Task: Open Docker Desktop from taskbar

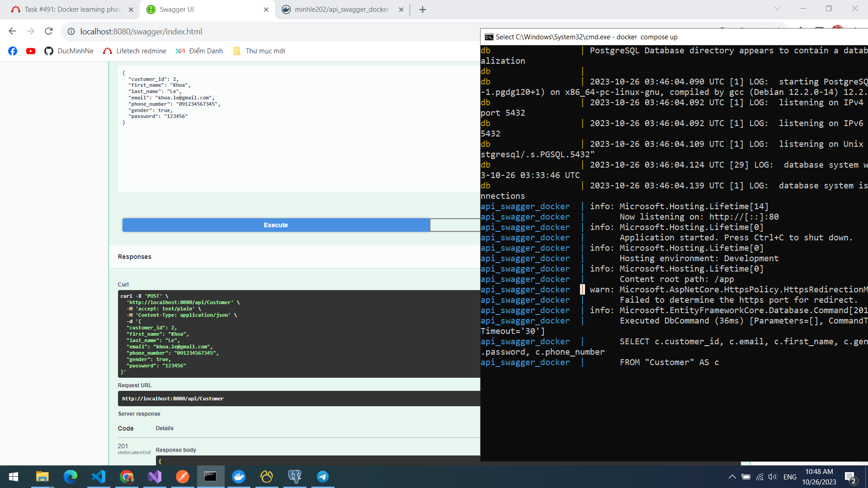Action: click(239, 477)
